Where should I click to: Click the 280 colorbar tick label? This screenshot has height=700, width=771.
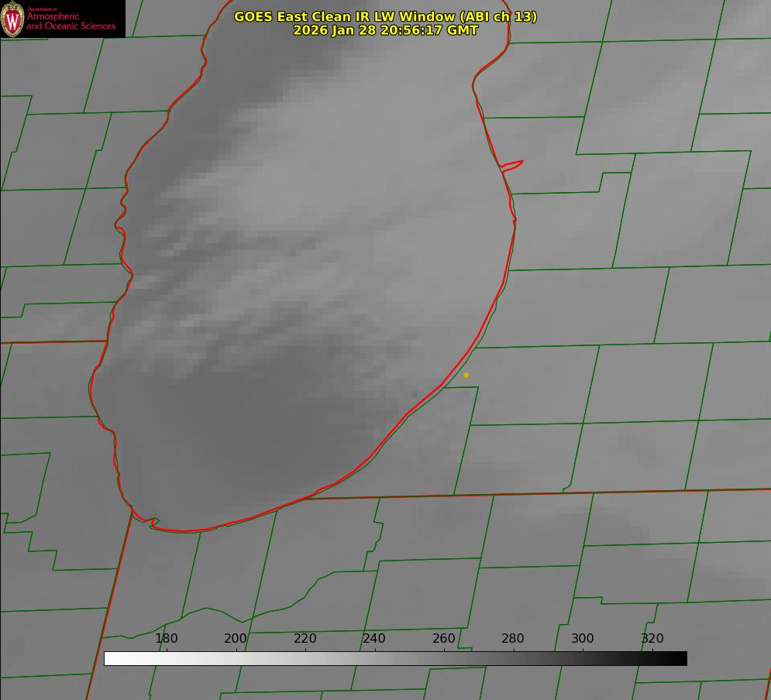click(x=513, y=639)
